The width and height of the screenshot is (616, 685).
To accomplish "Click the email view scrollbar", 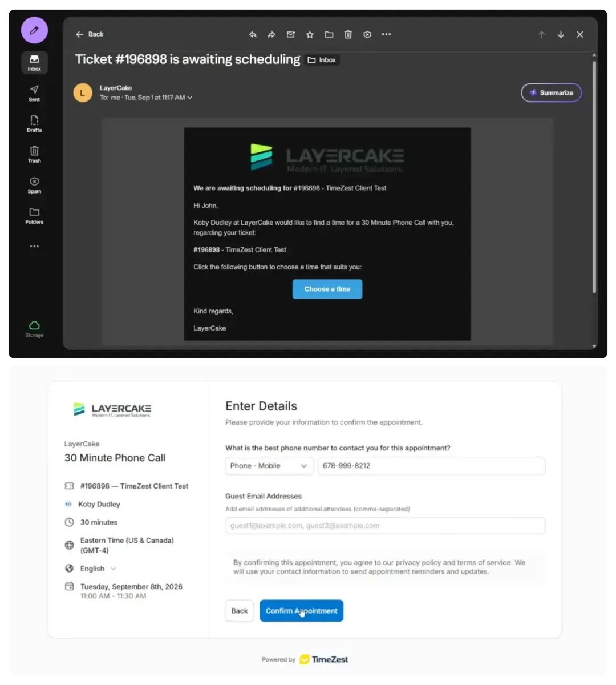I will pos(594,177).
